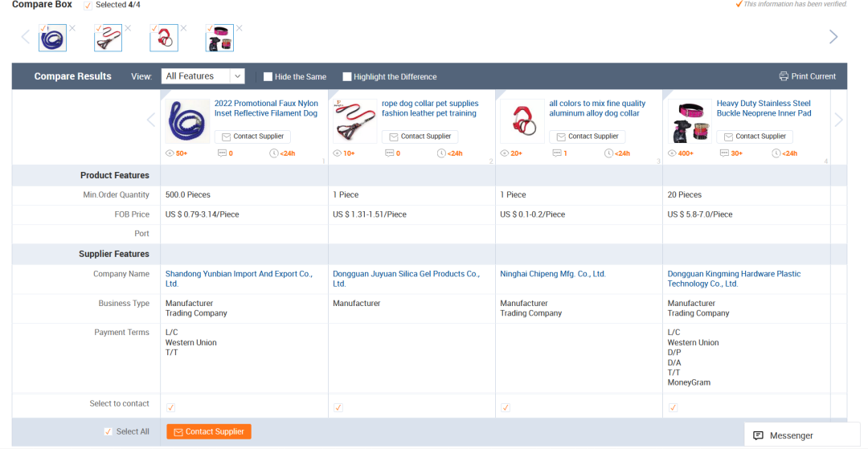This screenshot has height=449, width=868.
Task: Uncheck pink collar thumbnail checkbox
Action: pos(210,28)
